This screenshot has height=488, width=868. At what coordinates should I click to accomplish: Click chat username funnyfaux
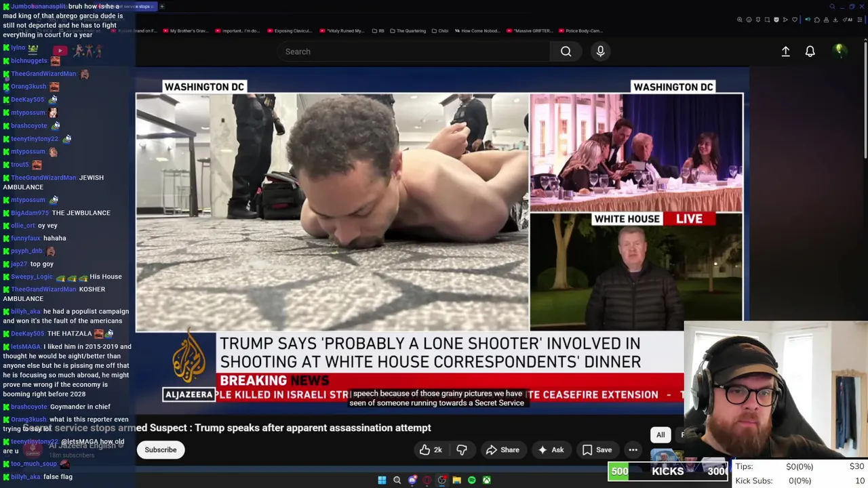click(26, 238)
